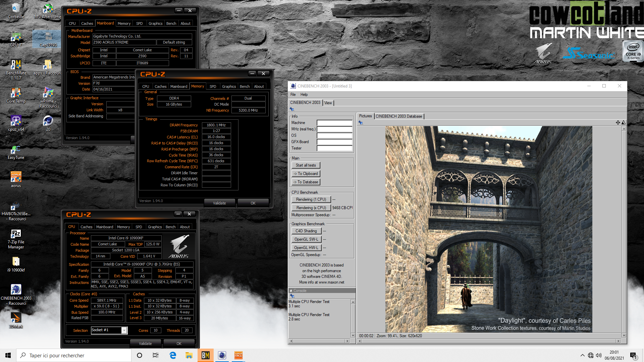The width and height of the screenshot is (644, 362).
Task: Click the Windows Start button
Action: point(8,355)
